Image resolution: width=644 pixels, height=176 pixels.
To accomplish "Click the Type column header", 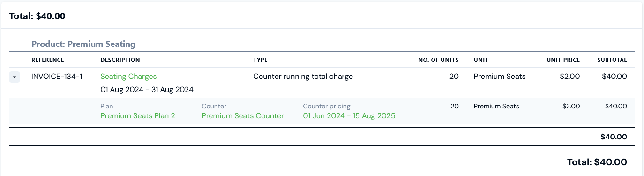I will 260,60.
